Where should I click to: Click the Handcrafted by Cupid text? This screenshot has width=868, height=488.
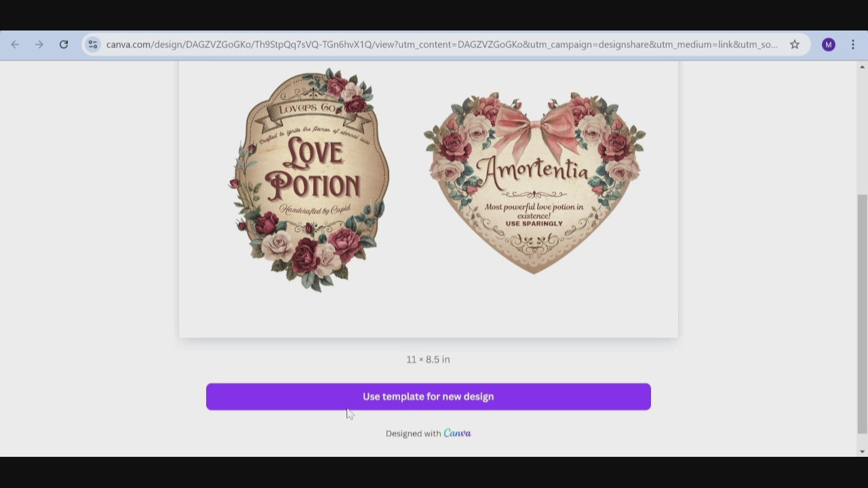(x=314, y=210)
